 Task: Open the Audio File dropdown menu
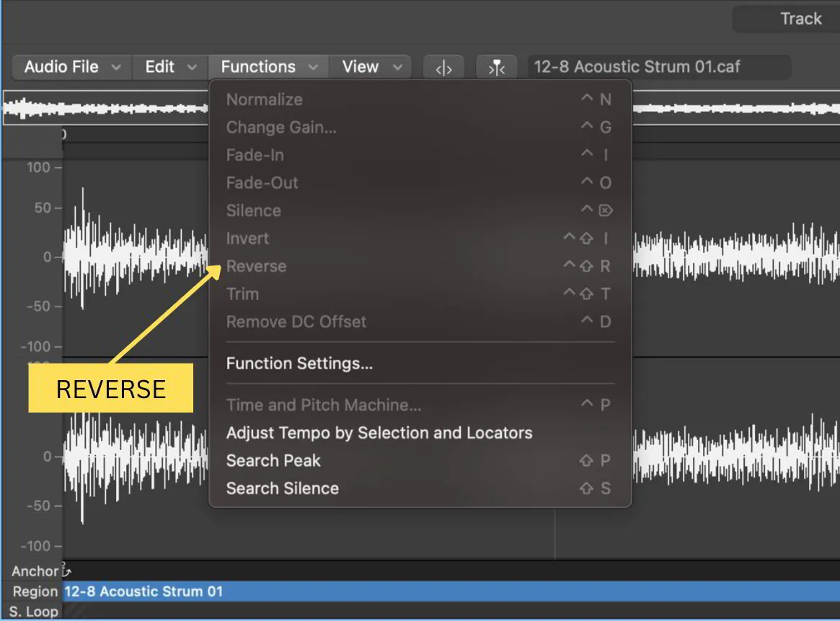71,66
